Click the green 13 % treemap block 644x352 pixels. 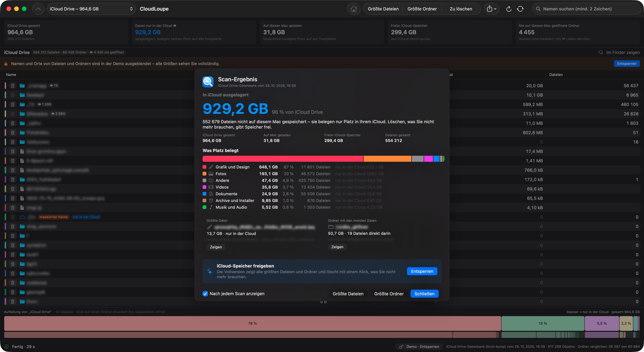543,323
